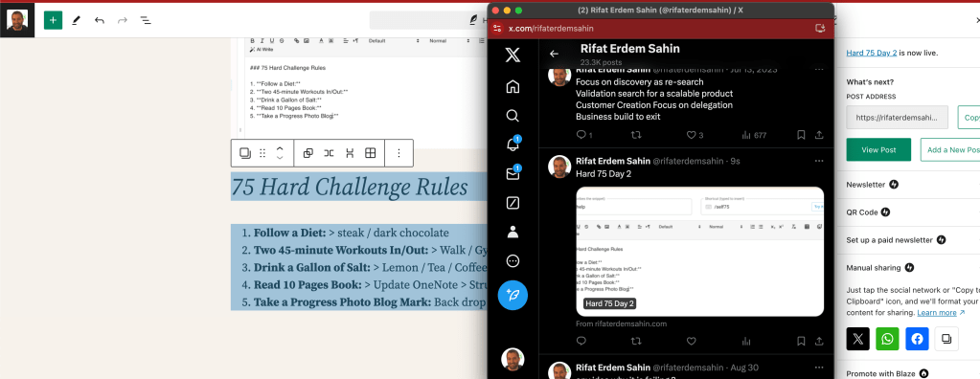The image size is (980, 379).
Task: Click 'From rifaterdemsahin.com' link text
Action: tap(622, 324)
